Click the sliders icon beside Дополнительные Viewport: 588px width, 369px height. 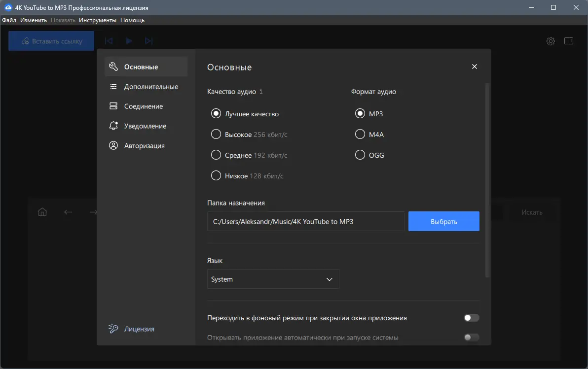pos(113,87)
